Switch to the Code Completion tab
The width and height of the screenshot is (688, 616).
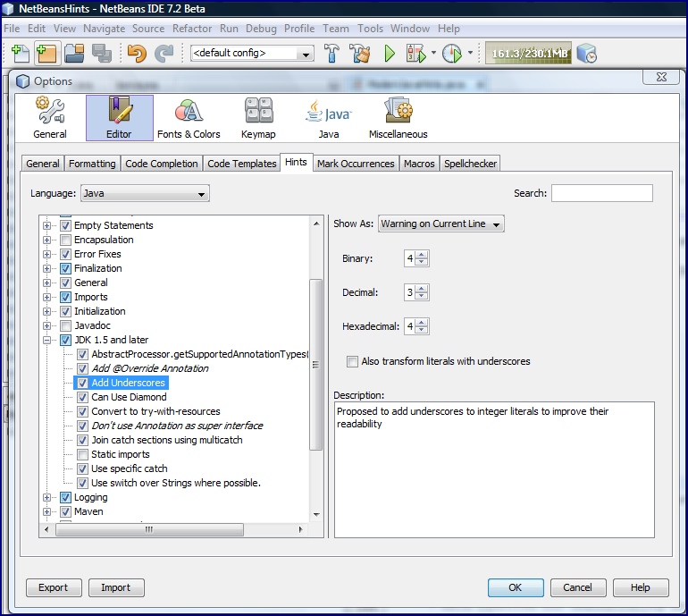pyautogui.click(x=162, y=164)
